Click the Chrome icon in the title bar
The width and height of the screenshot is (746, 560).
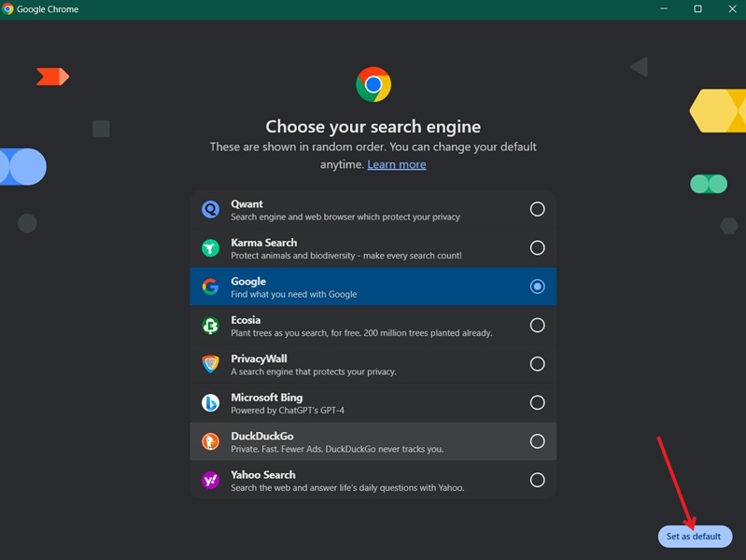click(7, 8)
